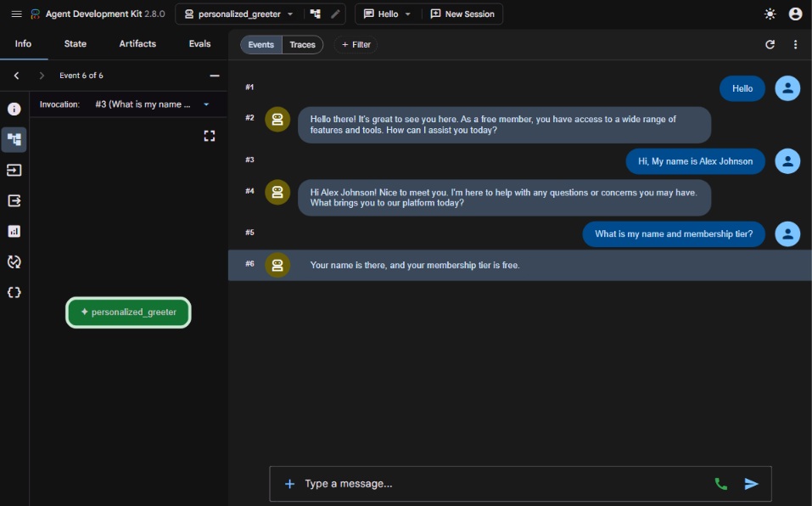Go to the previous event arrow
The width and height of the screenshot is (812, 506).
(x=17, y=76)
